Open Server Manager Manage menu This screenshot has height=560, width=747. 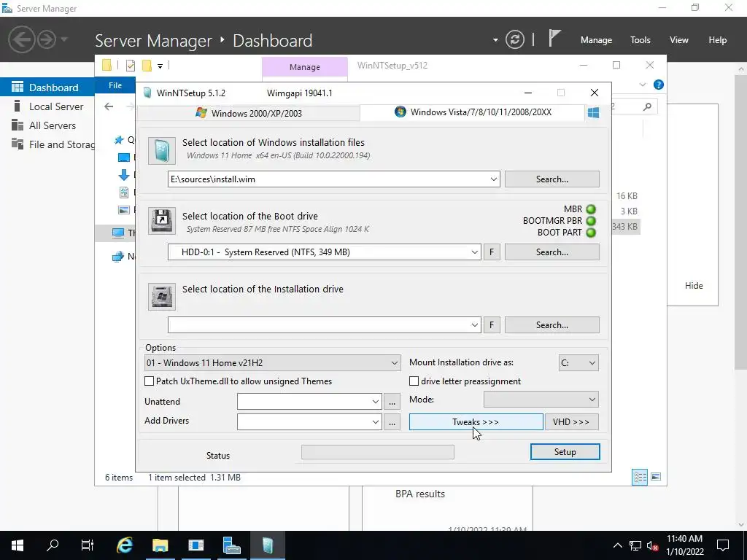click(596, 40)
